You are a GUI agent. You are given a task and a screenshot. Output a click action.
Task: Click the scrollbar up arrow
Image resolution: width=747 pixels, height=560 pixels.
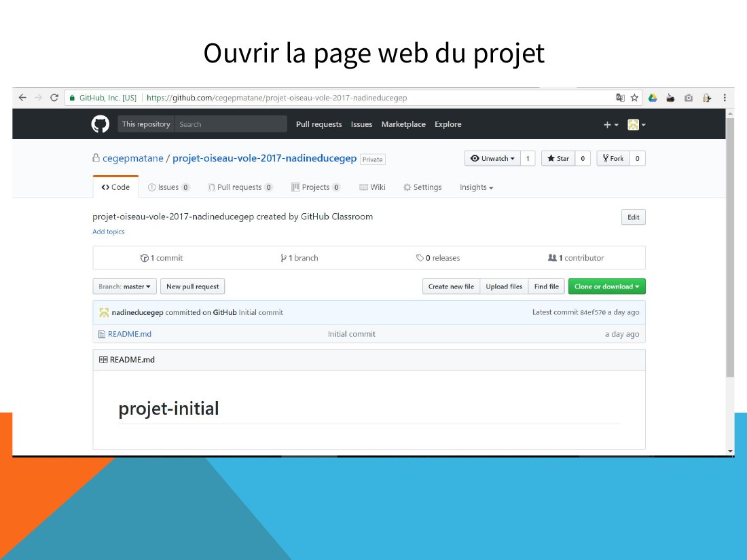(730, 113)
